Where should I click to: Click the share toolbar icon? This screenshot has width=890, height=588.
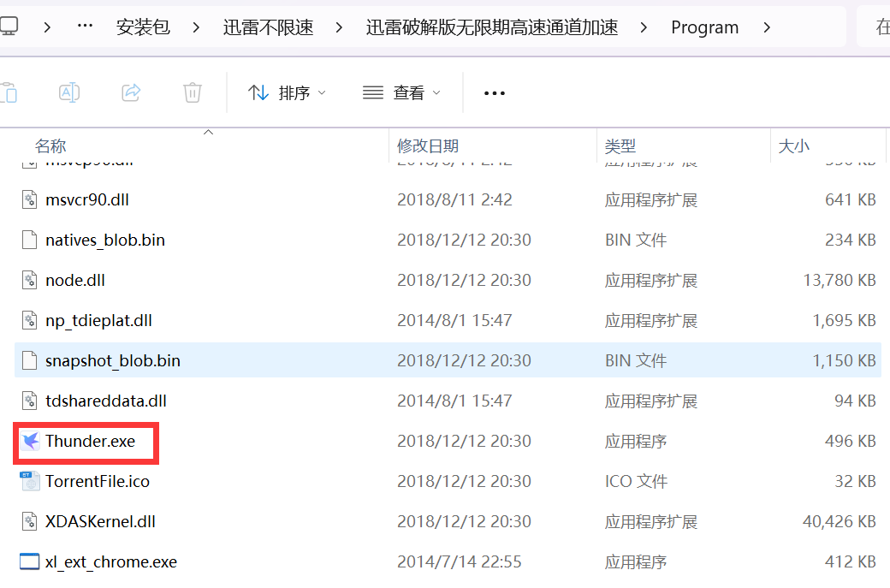point(131,92)
